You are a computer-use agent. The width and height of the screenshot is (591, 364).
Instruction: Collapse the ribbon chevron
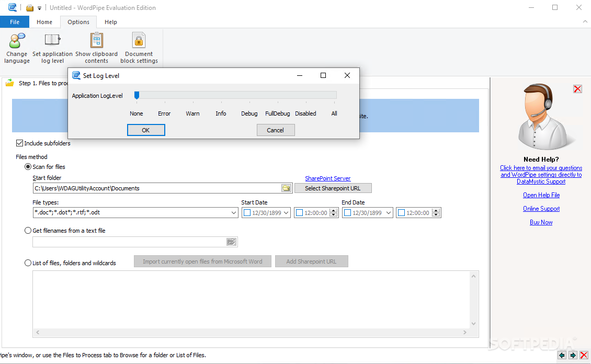click(585, 22)
